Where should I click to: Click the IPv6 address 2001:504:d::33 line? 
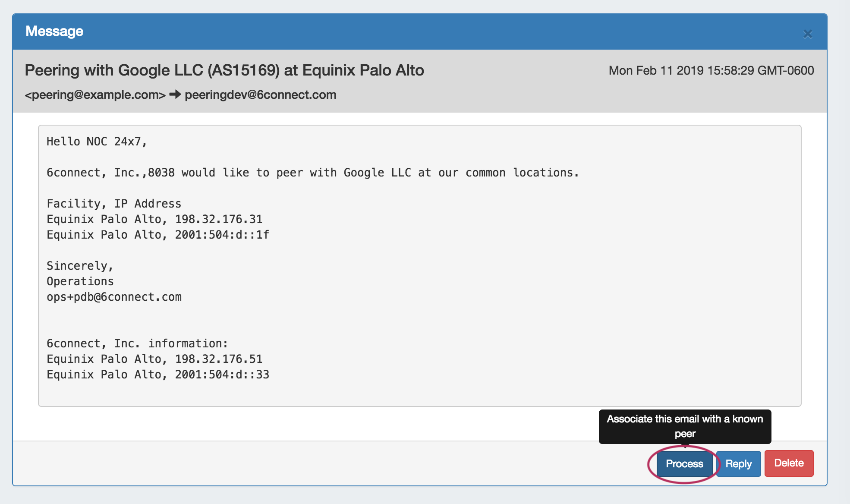click(x=158, y=375)
